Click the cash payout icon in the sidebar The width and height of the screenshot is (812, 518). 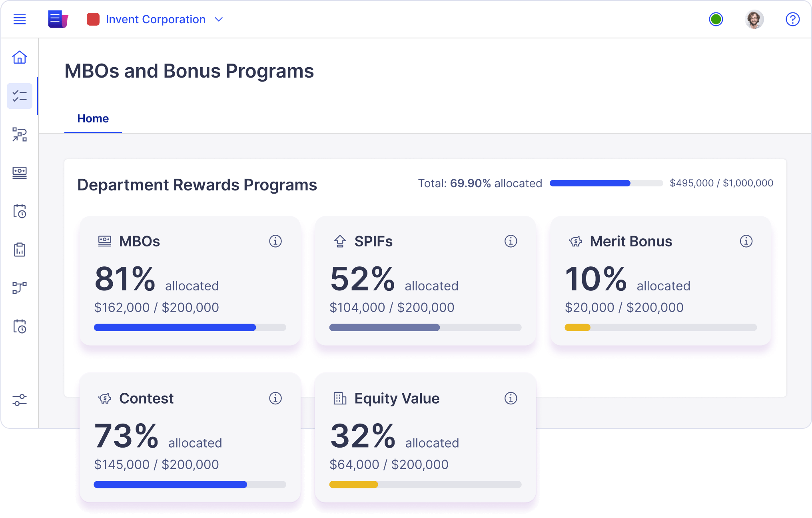19,173
